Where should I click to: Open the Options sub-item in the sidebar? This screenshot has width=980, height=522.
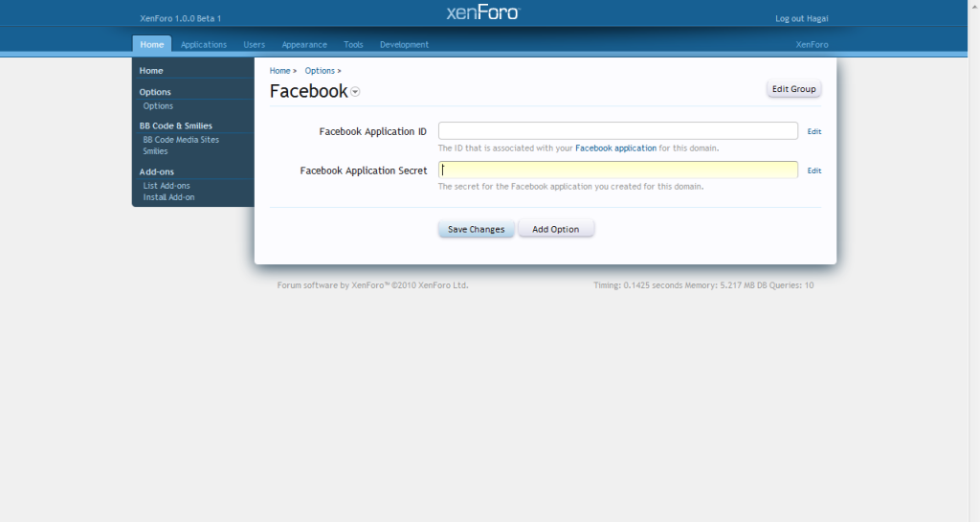158,106
